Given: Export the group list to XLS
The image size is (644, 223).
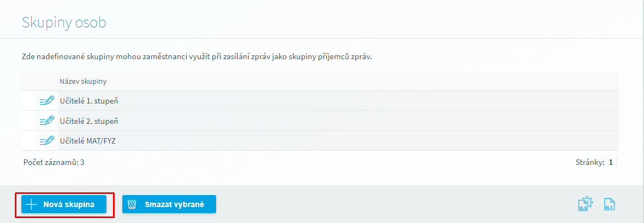Looking at the screenshot, I should (609, 204).
